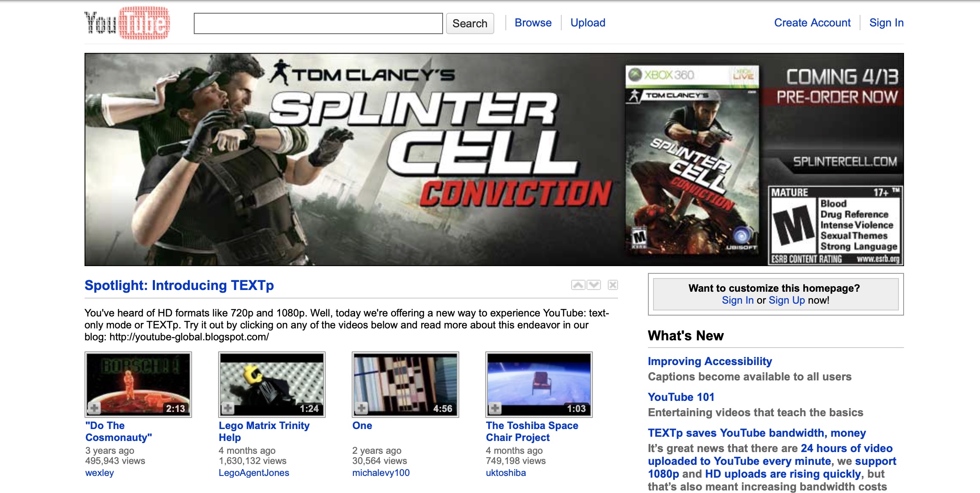Close the Spotlight module
The image size is (980, 493).
[613, 285]
